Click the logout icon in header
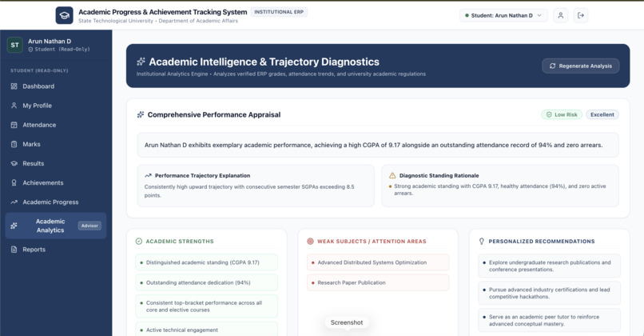This screenshot has width=644, height=336. (581, 16)
